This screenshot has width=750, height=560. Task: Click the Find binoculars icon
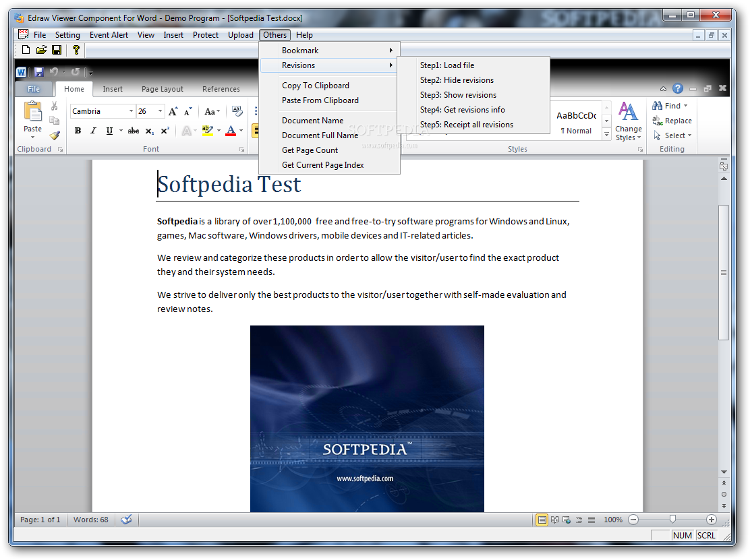[x=658, y=106]
